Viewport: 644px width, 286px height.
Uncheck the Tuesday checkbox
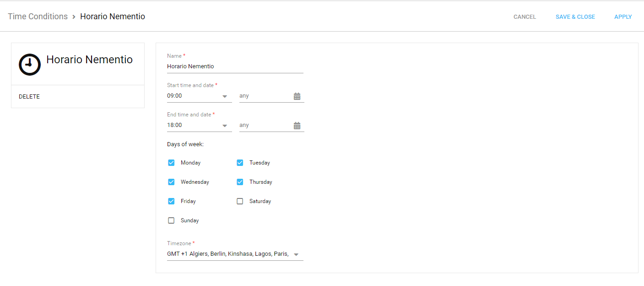tap(240, 163)
